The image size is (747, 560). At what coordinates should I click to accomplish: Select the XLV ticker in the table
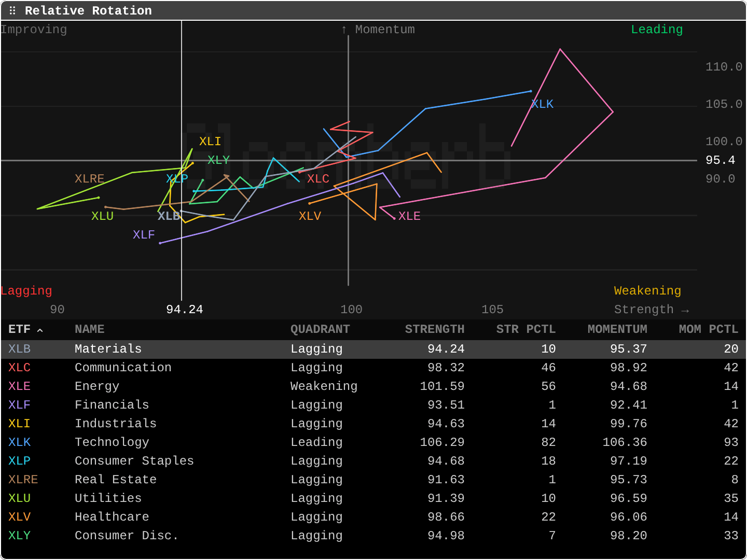pyautogui.click(x=20, y=517)
